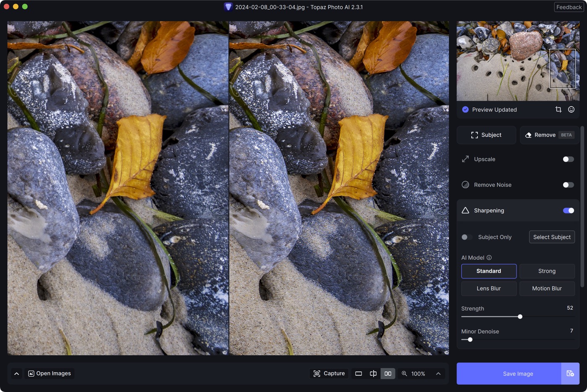
Task: Switch to single image view
Action: pos(358,374)
